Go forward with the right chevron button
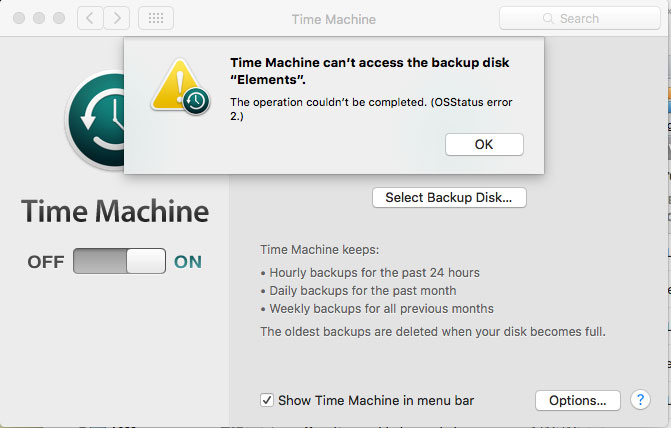Image resolution: width=671 pixels, height=428 pixels. (x=117, y=18)
